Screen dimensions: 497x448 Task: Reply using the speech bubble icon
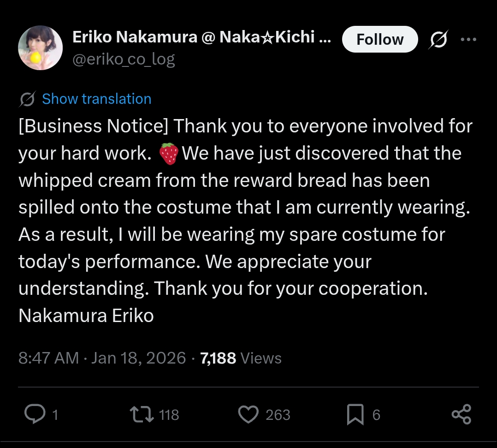(x=35, y=414)
